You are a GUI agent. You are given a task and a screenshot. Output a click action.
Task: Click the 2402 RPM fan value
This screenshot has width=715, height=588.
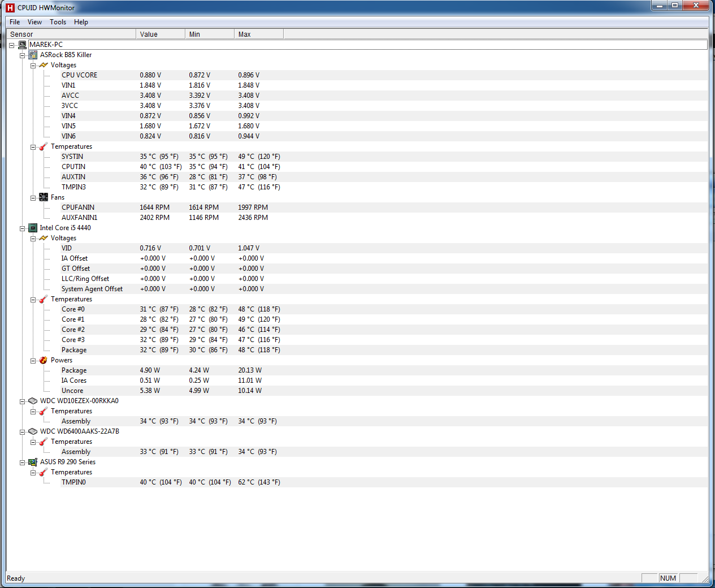(154, 218)
